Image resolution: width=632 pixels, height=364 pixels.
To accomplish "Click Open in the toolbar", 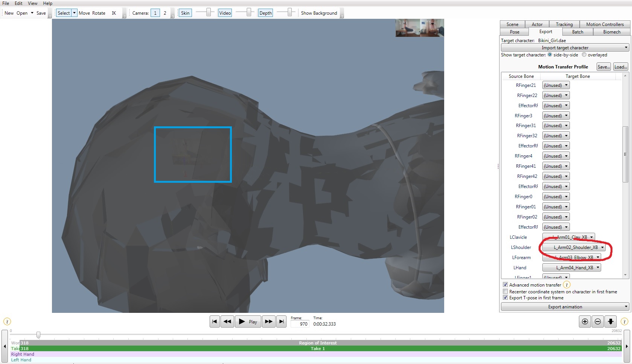I will 22,13.
